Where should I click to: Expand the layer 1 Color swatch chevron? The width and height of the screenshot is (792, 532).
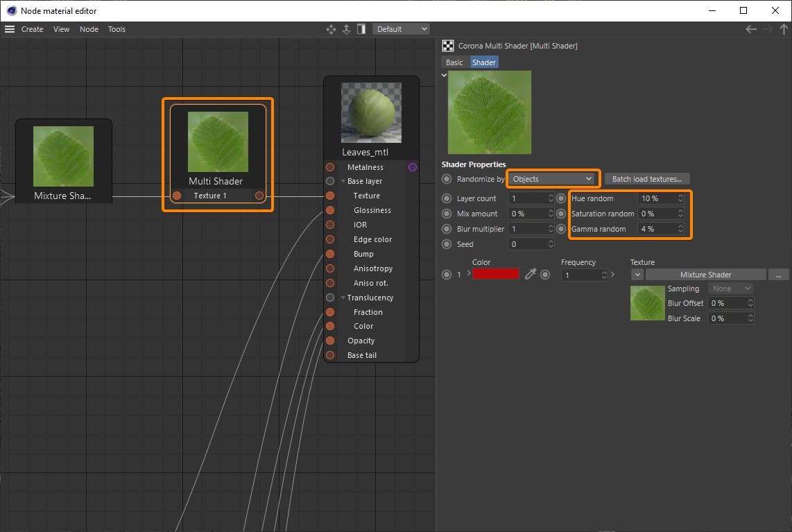point(470,273)
